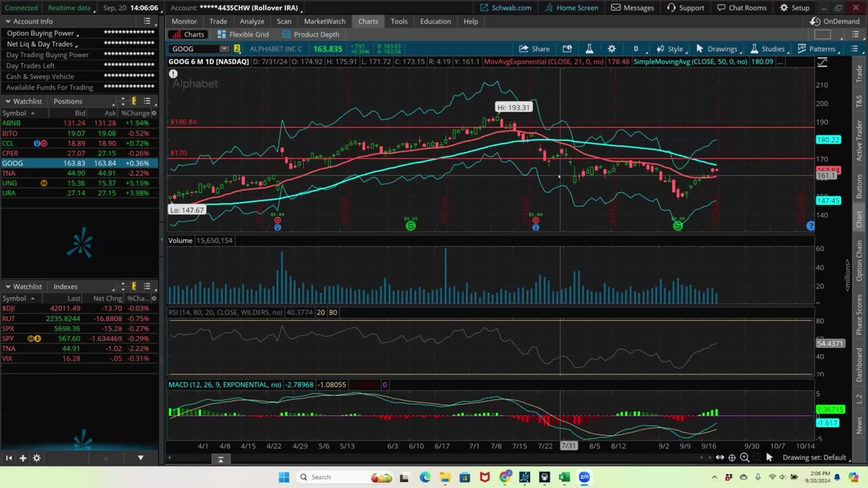
Task: Select the Flexible Grid sub-tab
Action: tap(243, 35)
